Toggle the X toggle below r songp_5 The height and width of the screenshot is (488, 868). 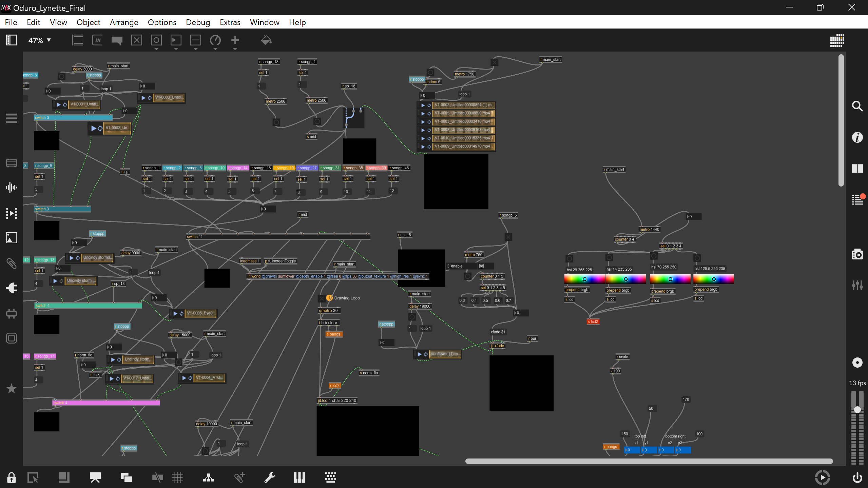(508, 237)
